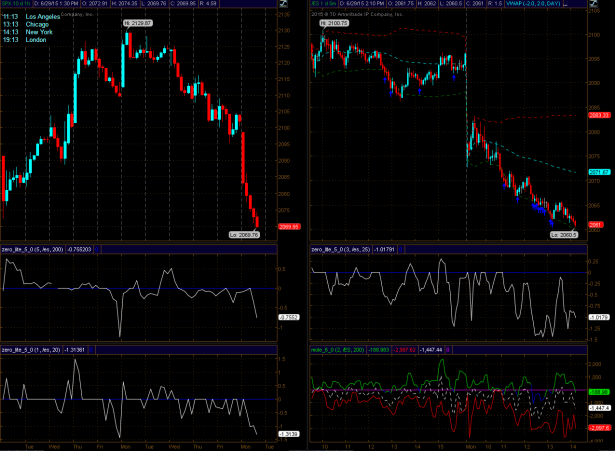Click the red 2061 last price tag
Image resolution: width=615 pixels, height=451 pixels.
point(594,226)
